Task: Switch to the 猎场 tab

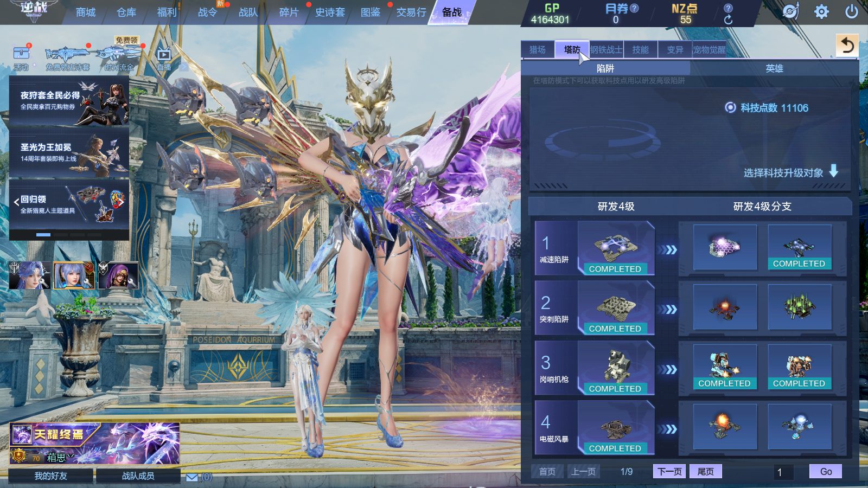Action: point(538,50)
